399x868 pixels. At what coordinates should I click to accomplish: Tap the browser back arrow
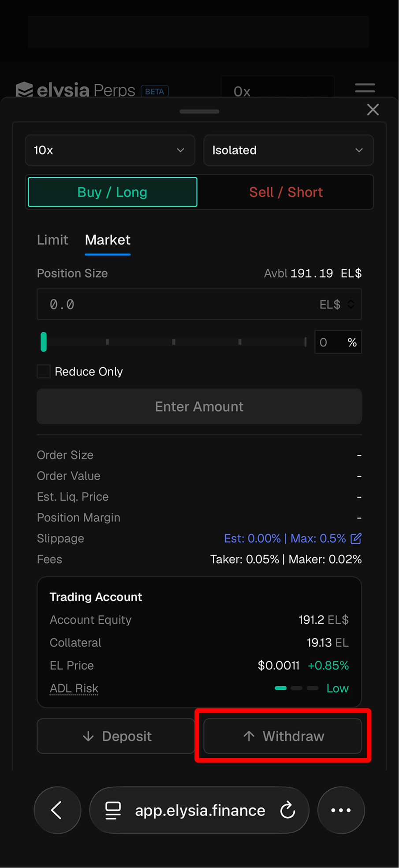point(57,810)
